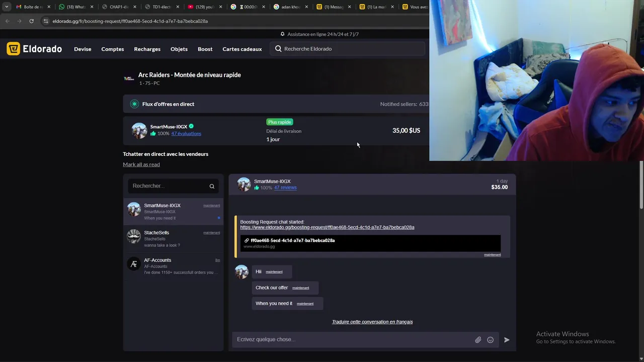This screenshot has width=644, height=362.
Task: Click the Arc Raiders game thumbnail
Action: pyautogui.click(x=129, y=78)
